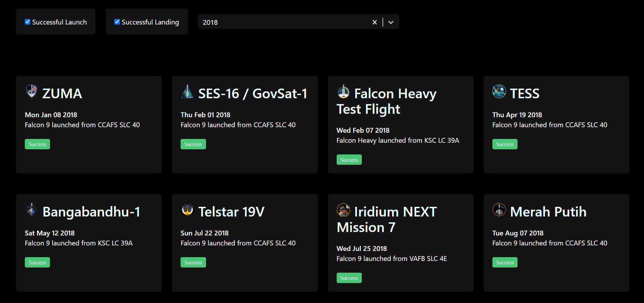The image size is (644, 303).
Task: Click Success badge on Telstar 19V card
Action: click(193, 262)
